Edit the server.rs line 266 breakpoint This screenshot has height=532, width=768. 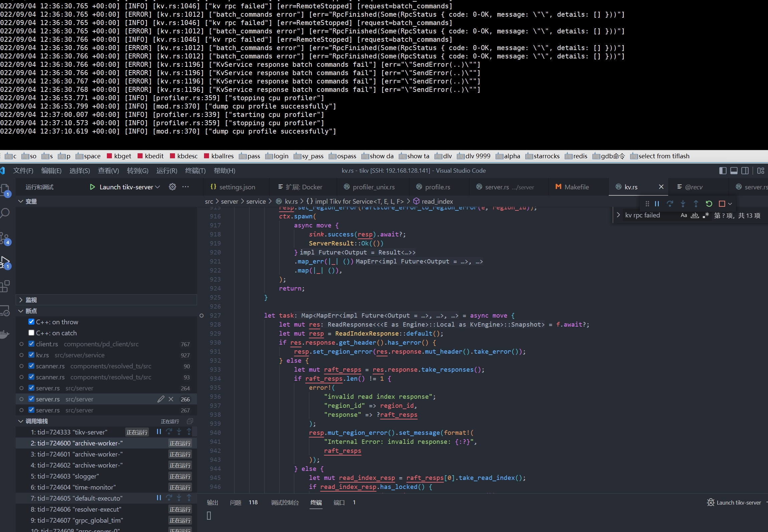pos(161,399)
